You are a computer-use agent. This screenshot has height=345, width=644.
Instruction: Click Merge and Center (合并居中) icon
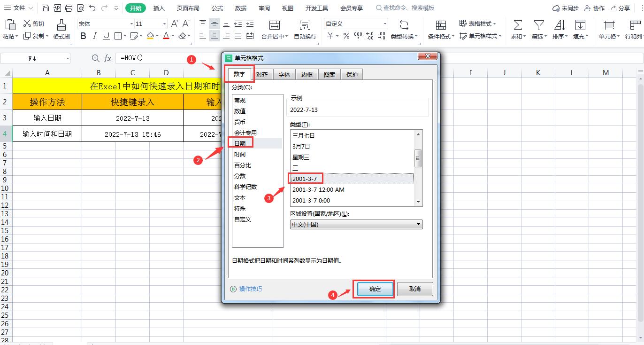pos(275,26)
